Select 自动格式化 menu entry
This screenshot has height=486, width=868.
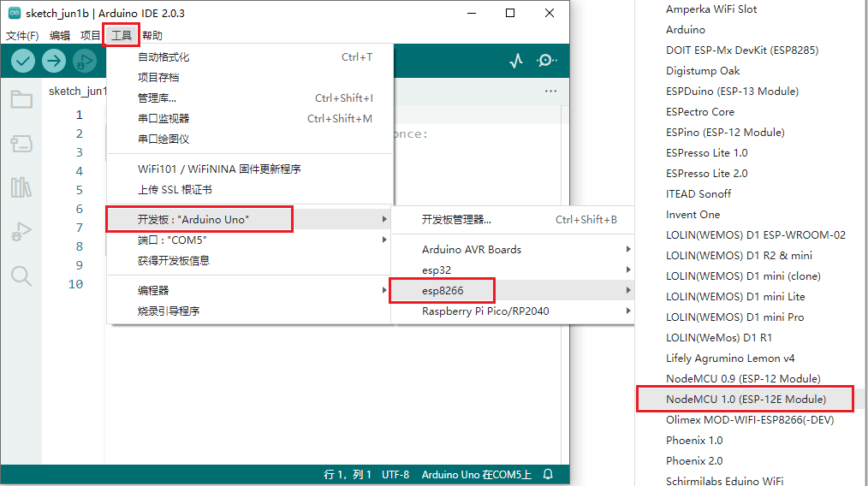(x=250, y=57)
